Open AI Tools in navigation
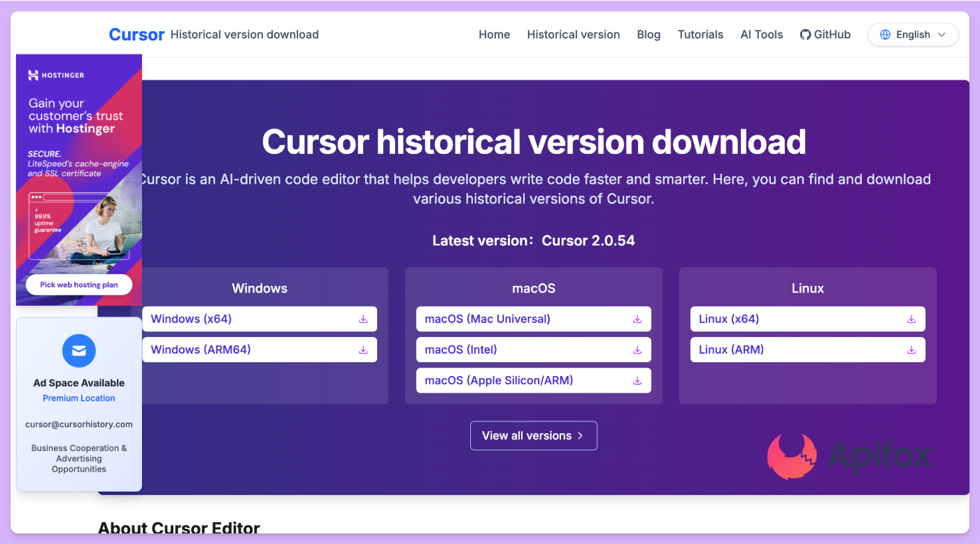 [761, 34]
